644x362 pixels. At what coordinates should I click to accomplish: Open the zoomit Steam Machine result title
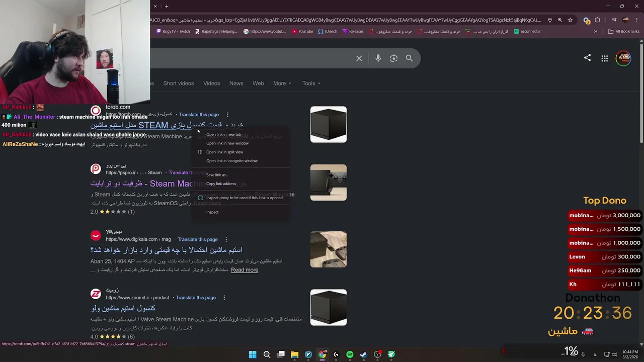coord(123,308)
